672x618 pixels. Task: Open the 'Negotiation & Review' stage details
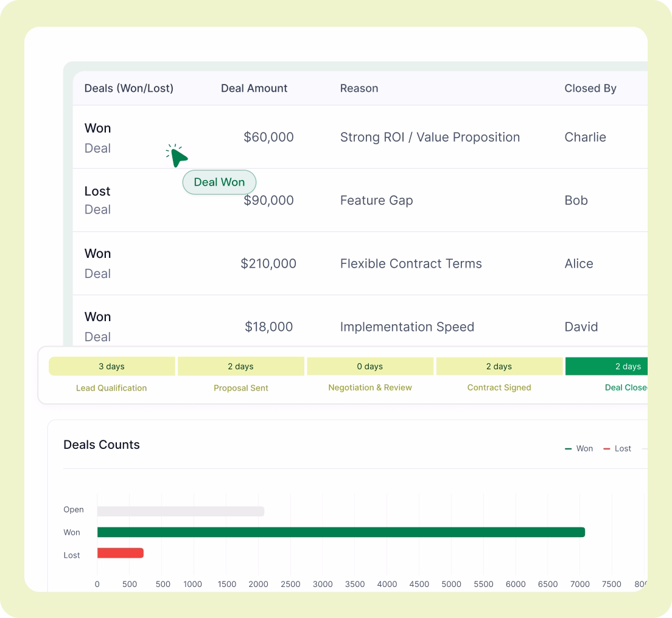click(370, 387)
